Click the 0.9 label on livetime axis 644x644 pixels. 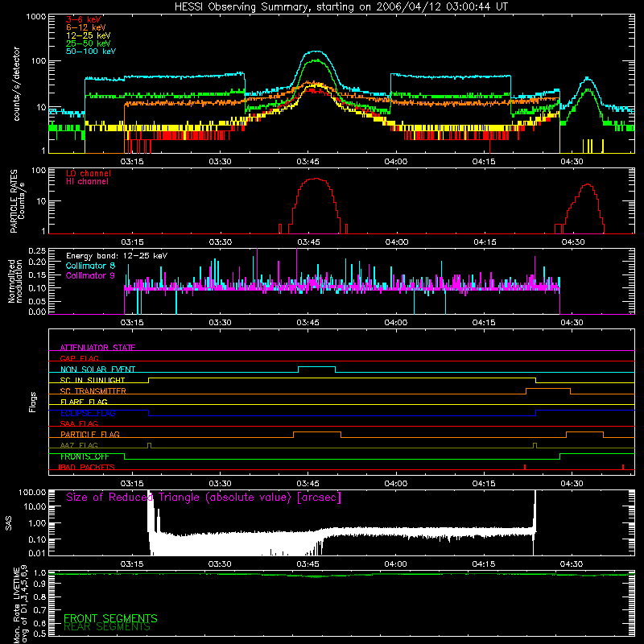(x=39, y=584)
